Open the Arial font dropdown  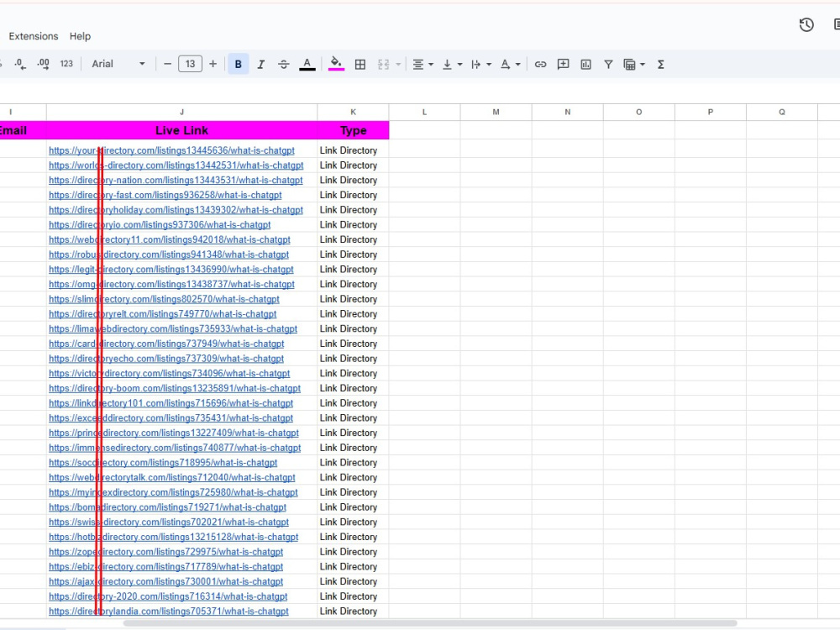(x=118, y=64)
